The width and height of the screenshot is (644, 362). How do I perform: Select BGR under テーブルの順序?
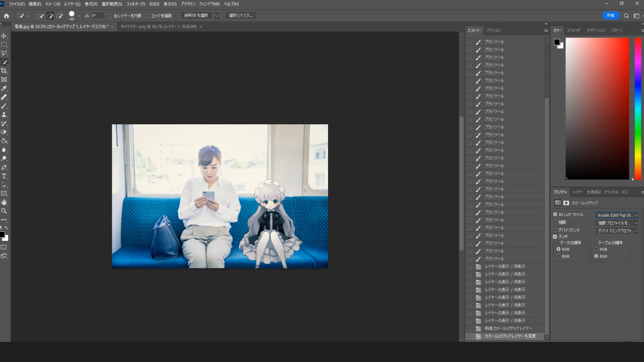(596, 256)
